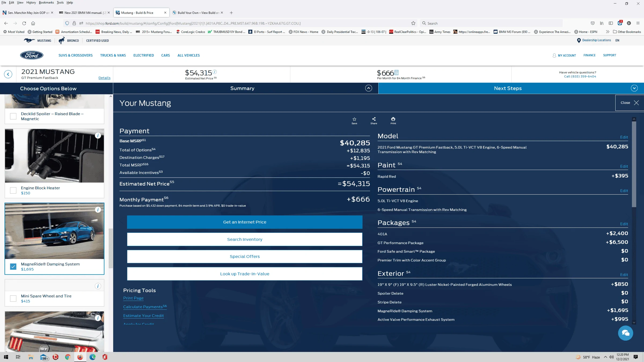
Task: Print the build summary using the printer icon
Action: pos(393,120)
